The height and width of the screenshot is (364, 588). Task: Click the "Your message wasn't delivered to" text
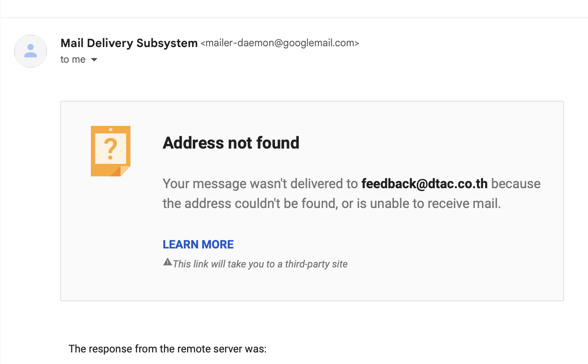click(x=260, y=184)
